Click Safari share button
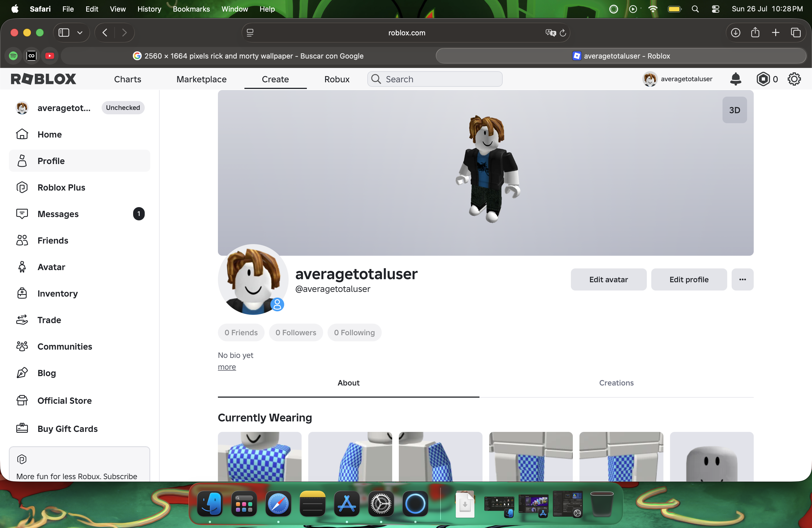 [x=755, y=33]
